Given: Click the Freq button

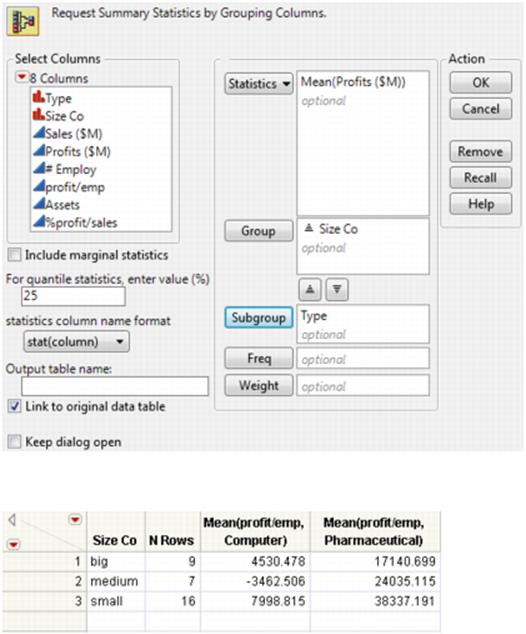Looking at the screenshot, I should (x=259, y=358).
